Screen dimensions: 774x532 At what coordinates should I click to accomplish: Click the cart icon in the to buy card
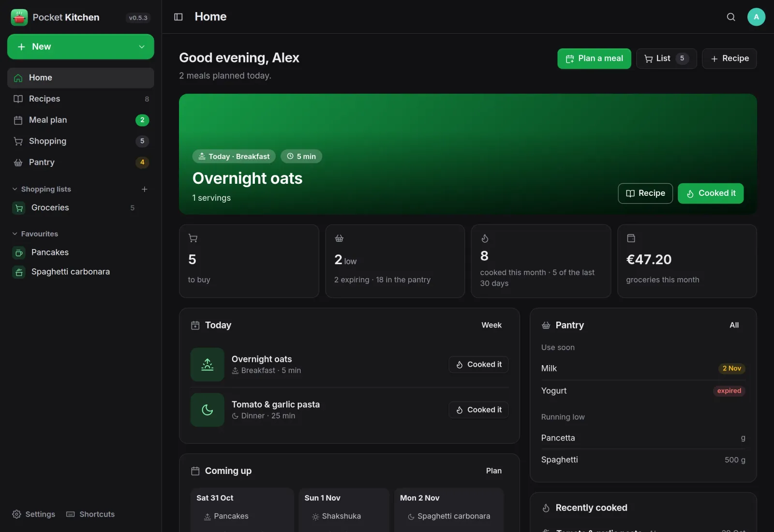pos(193,238)
